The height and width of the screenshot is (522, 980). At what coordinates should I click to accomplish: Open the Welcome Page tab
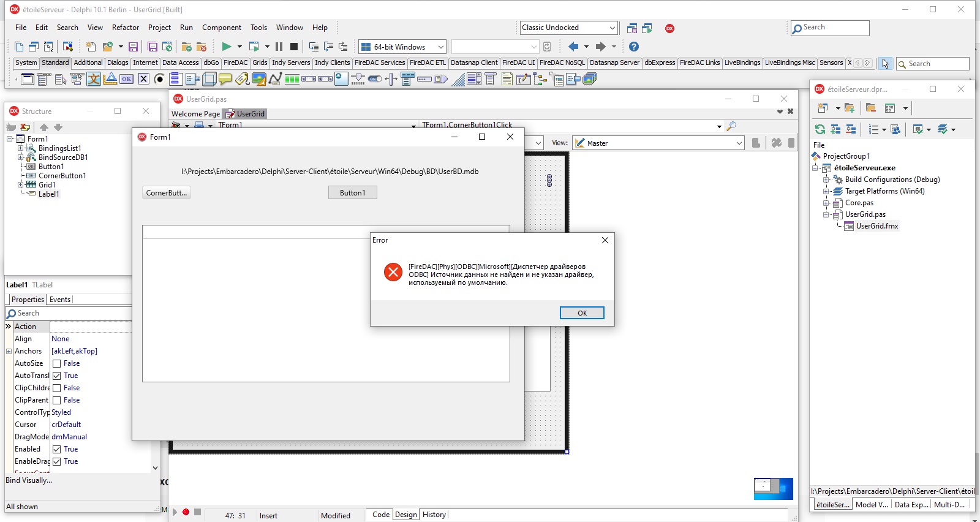[195, 114]
